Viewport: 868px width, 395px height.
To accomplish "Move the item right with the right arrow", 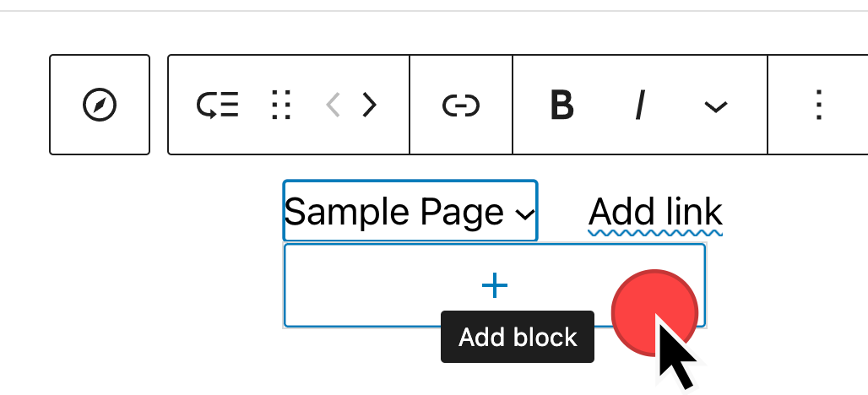I will coord(369,106).
